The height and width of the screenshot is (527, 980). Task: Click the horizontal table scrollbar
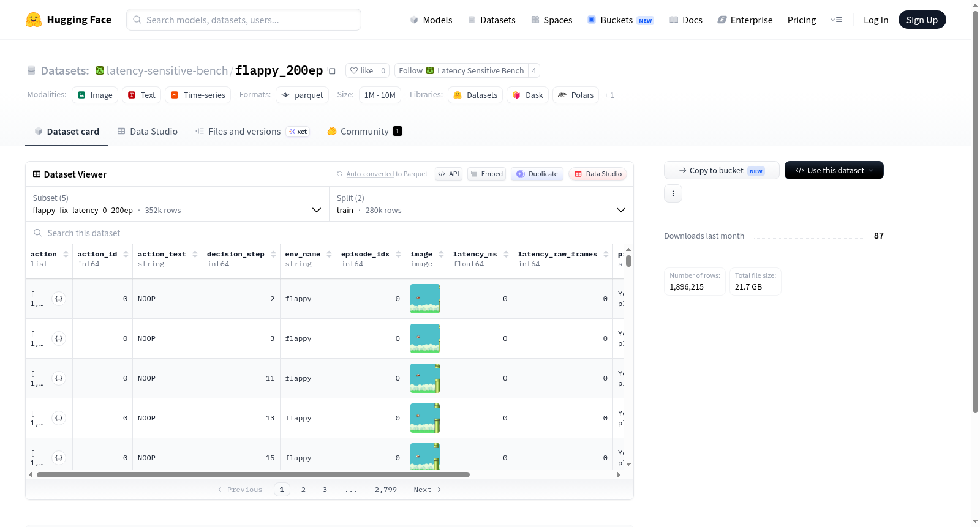click(x=253, y=474)
